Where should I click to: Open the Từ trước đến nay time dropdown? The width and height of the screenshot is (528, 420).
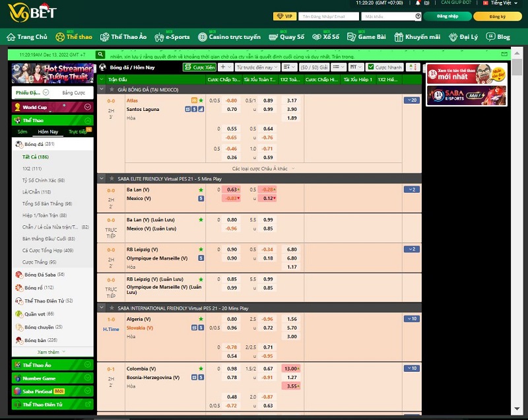pyautogui.click(x=256, y=67)
